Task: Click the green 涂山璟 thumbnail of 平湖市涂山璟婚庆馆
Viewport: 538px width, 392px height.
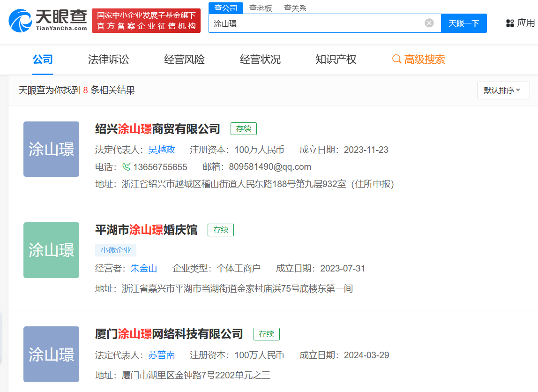Action: [51, 250]
